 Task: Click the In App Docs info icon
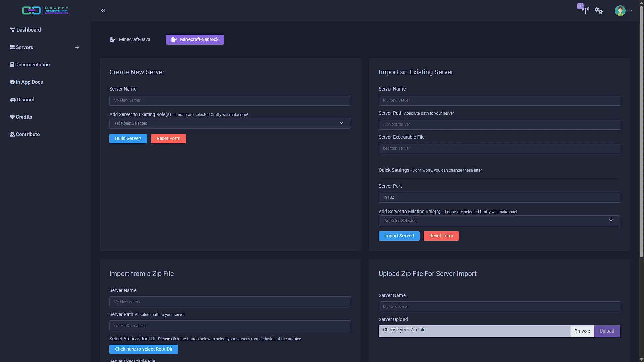point(12,82)
